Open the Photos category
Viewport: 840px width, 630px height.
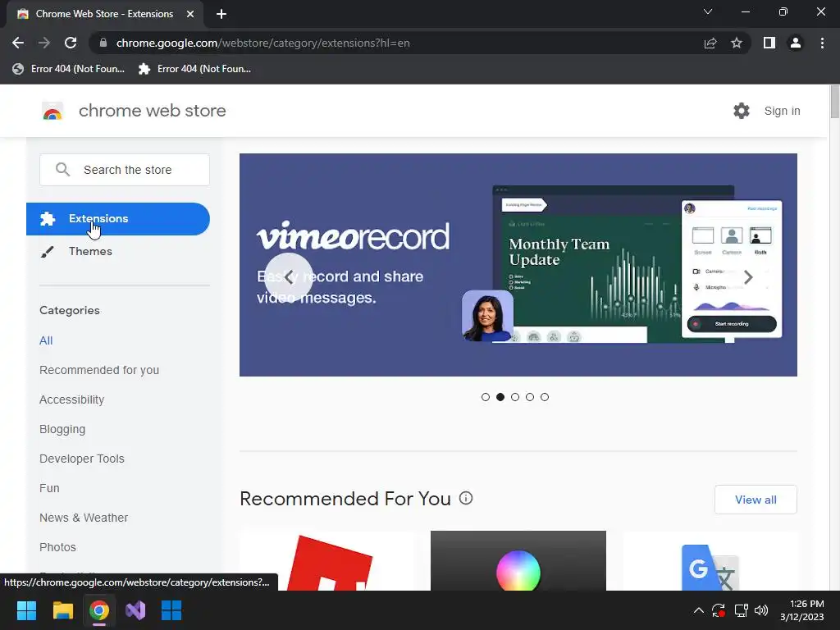57,547
